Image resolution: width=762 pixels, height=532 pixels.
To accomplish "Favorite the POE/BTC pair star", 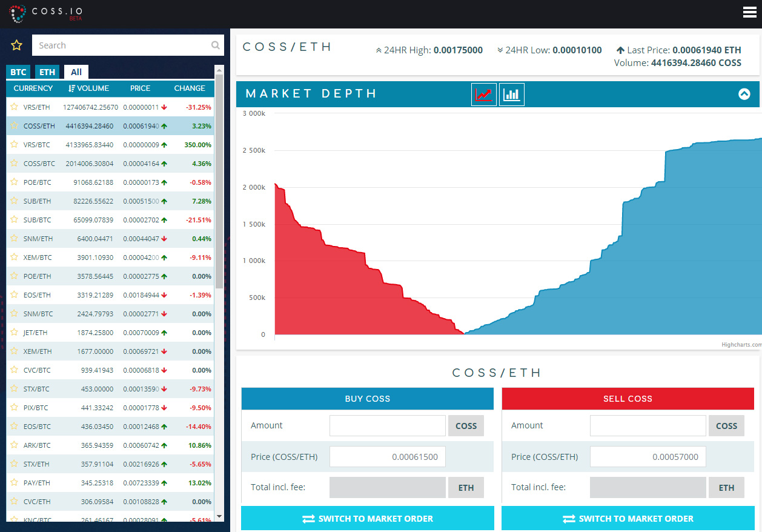I will pos(15,182).
